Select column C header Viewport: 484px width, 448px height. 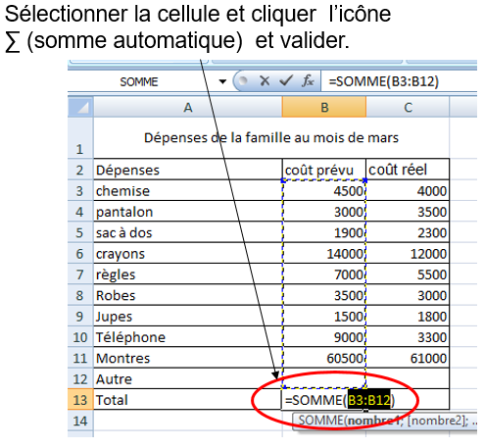(x=408, y=107)
